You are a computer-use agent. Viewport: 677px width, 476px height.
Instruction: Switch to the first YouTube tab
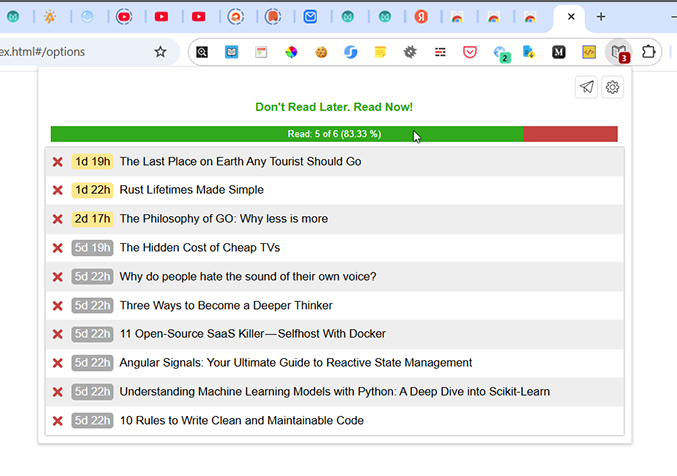(162, 17)
